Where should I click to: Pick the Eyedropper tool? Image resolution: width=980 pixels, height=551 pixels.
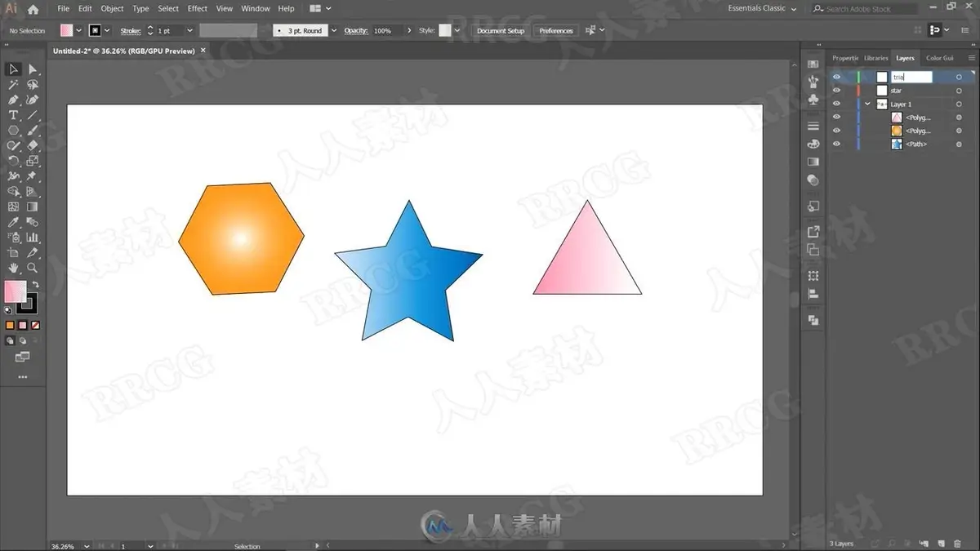14,222
